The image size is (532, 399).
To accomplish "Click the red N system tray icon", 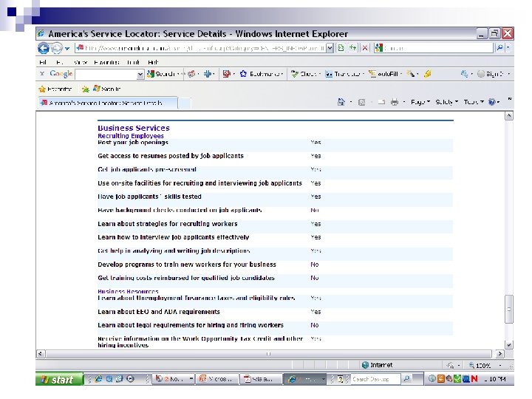I will point(474,379).
